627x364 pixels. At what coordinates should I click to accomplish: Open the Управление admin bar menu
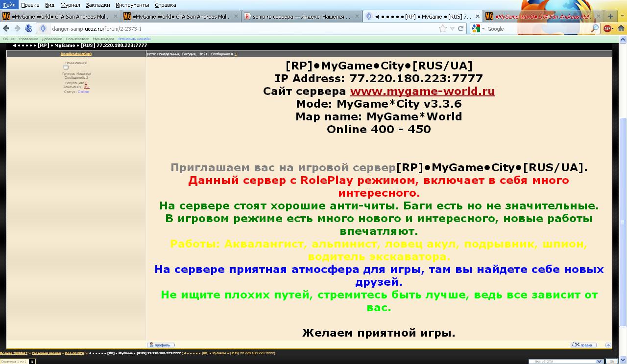click(28, 39)
